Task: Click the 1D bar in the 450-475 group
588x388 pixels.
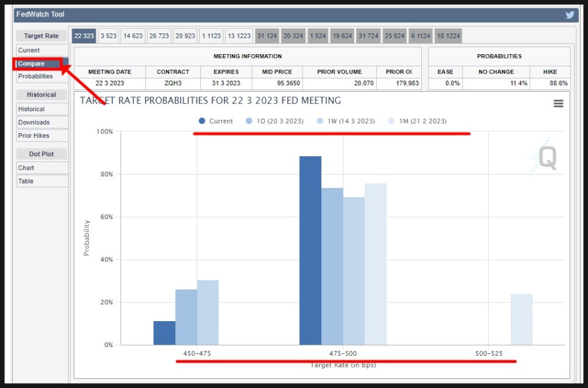Action: click(x=186, y=317)
